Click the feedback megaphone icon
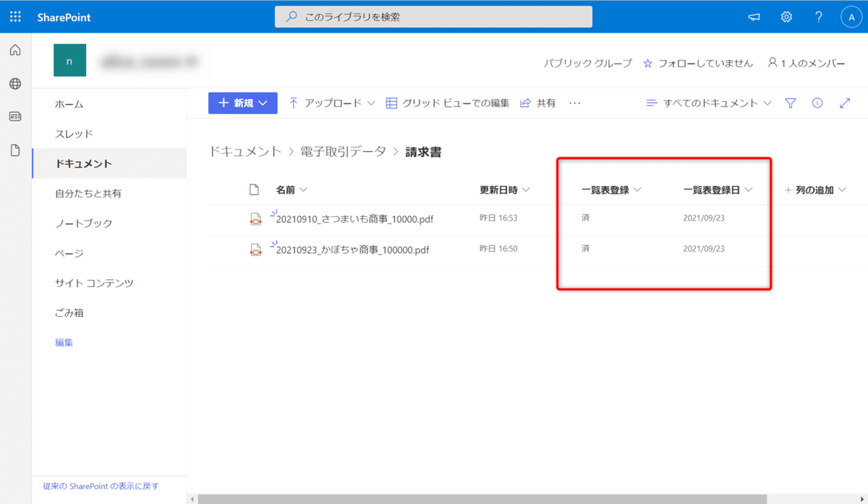The height and width of the screenshot is (504, 868). click(754, 16)
